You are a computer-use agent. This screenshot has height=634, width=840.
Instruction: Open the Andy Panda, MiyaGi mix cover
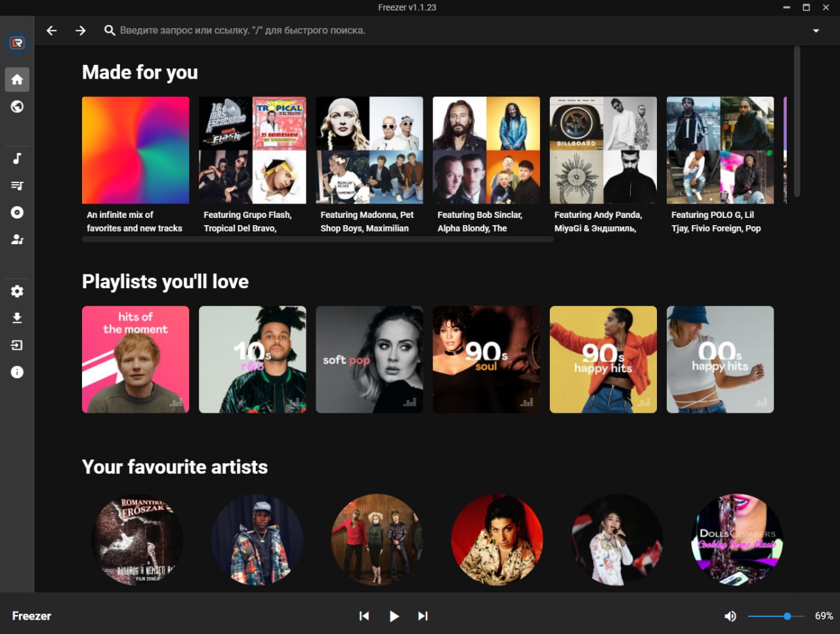(x=603, y=150)
